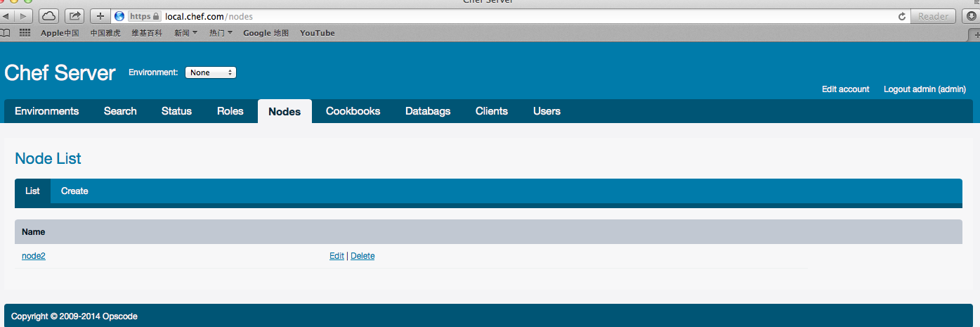Click the reload page icon
This screenshot has height=327, width=980.
pos(902,16)
